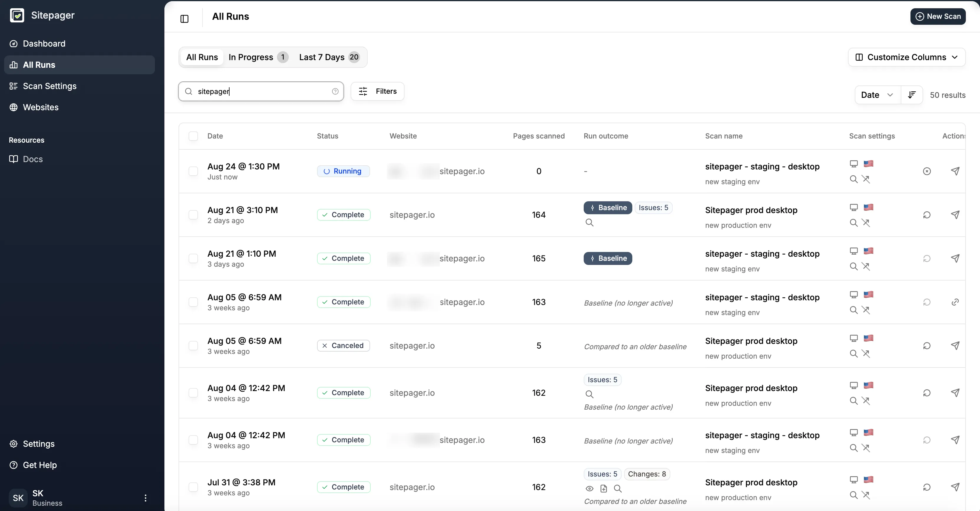Click Running status badge in Aug 24 row

[x=343, y=171]
